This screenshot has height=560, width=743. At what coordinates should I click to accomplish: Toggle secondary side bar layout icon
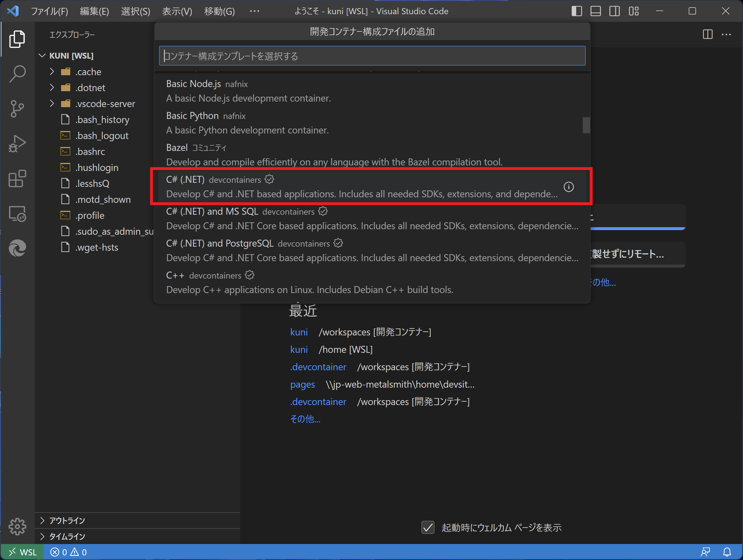(x=615, y=11)
